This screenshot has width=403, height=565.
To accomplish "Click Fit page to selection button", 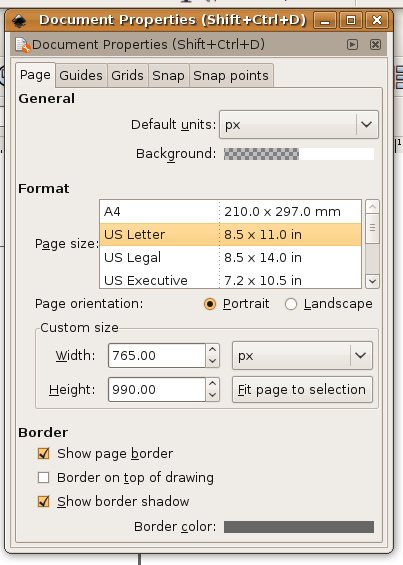I will tap(302, 390).
